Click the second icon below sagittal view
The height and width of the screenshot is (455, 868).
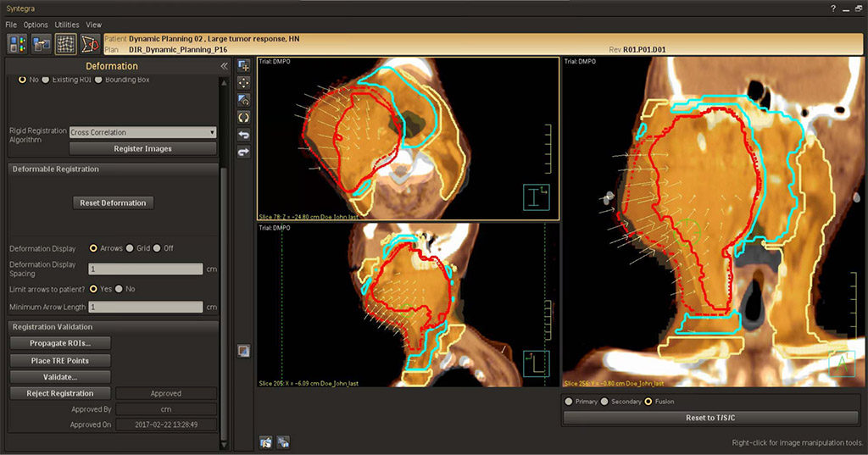tap(283, 441)
